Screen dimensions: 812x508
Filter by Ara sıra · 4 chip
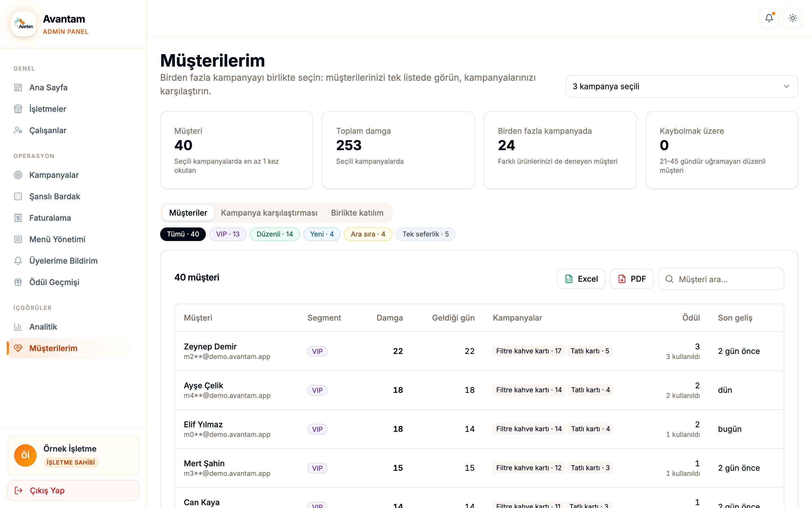point(368,234)
